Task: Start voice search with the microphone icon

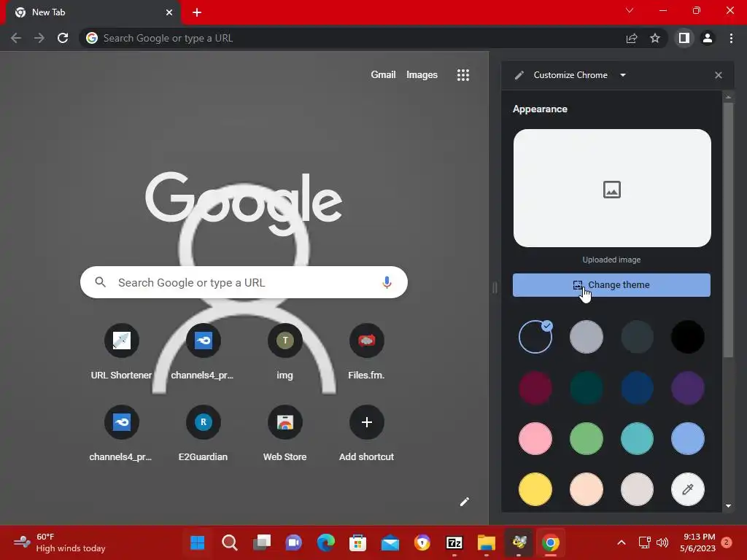Action: (387, 282)
